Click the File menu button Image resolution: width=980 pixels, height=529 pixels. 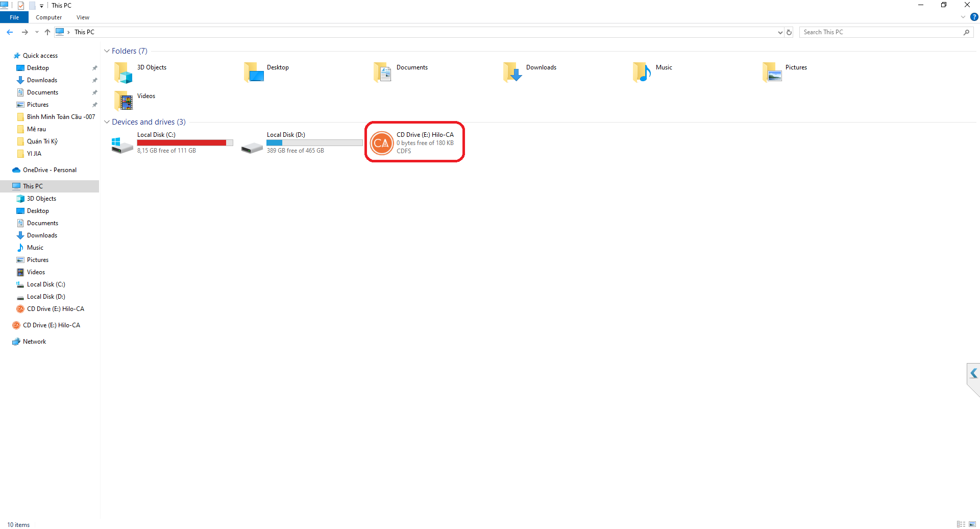[14, 17]
